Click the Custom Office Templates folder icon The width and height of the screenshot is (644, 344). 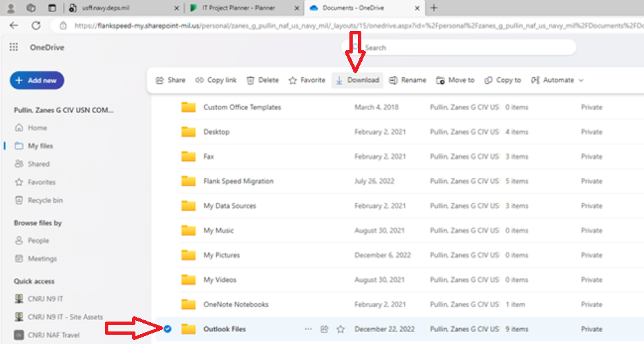pyautogui.click(x=188, y=107)
